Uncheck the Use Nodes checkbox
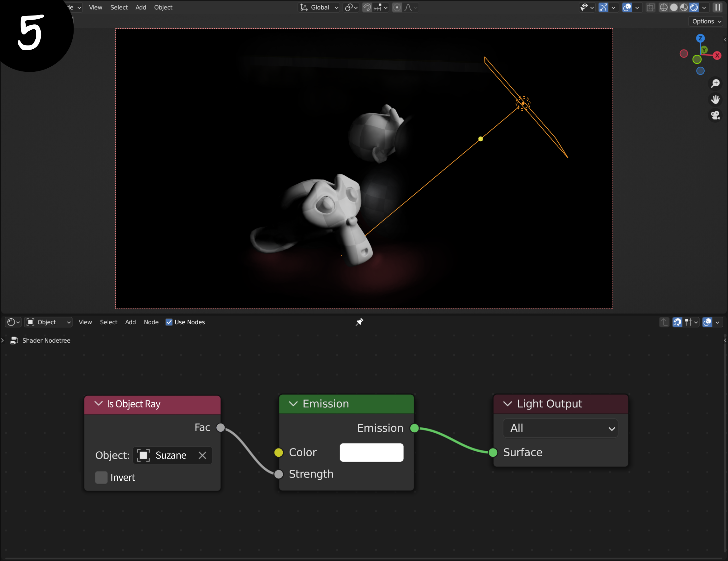 169,322
